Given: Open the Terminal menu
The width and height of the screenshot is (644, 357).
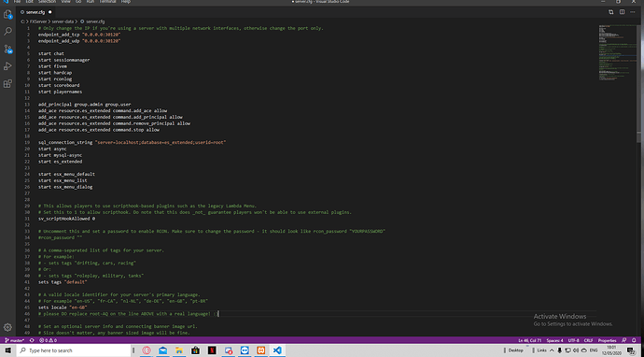Looking at the screenshot, I should click(107, 2).
